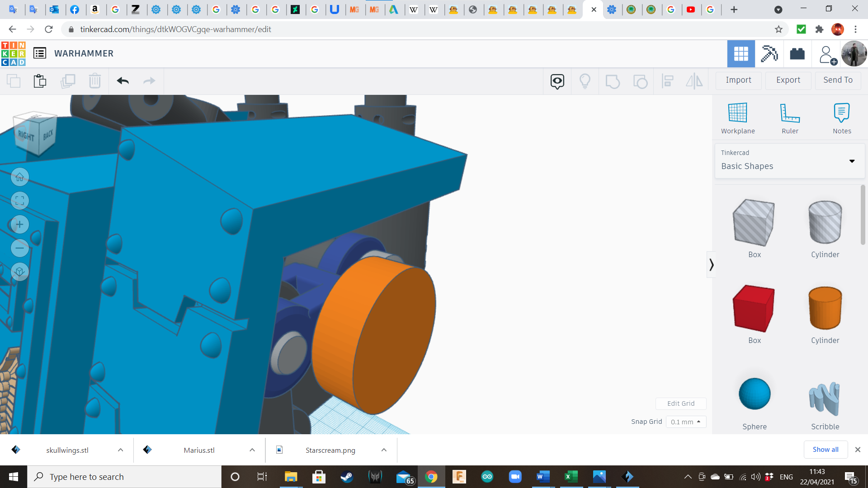
Task: Collapse the shapes panel arrow
Action: click(x=711, y=264)
